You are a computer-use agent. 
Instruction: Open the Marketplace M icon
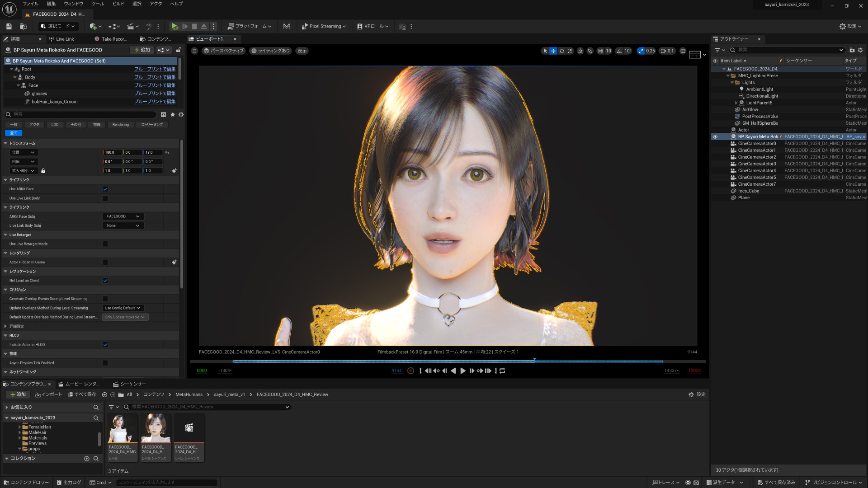(287, 26)
